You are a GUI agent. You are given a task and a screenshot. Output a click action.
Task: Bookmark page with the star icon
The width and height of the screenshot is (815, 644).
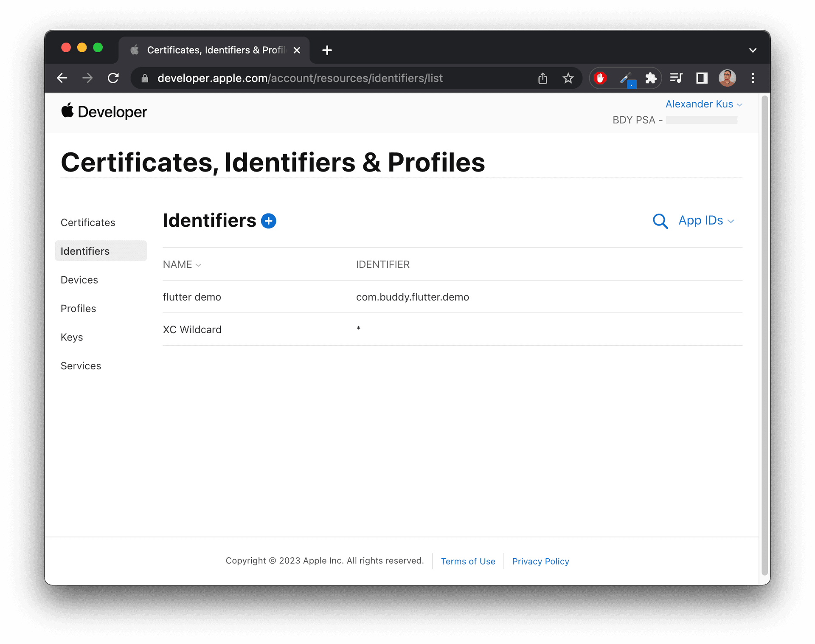(x=568, y=78)
